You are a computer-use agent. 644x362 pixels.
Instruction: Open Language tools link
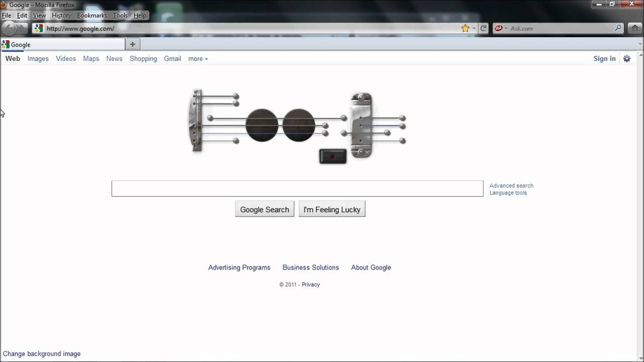508,193
